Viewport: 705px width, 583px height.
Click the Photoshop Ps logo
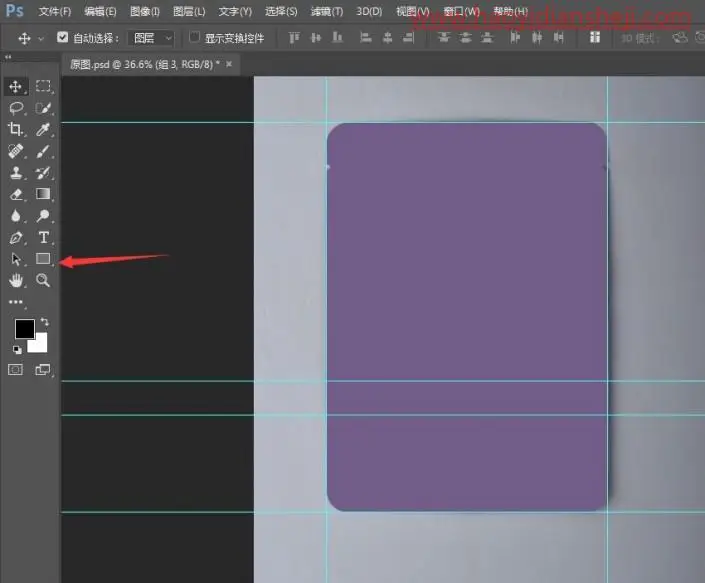pos(14,10)
